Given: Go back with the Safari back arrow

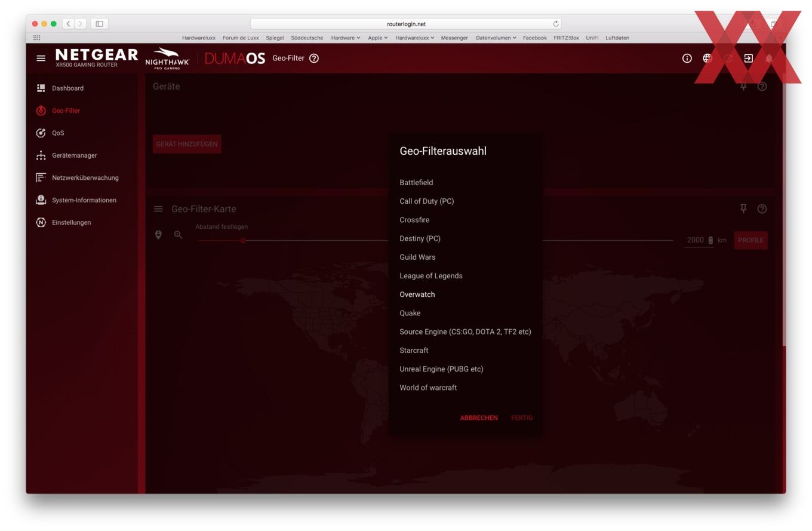Looking at the screenshot, I should pyautogui.click(x=68, y=24).
